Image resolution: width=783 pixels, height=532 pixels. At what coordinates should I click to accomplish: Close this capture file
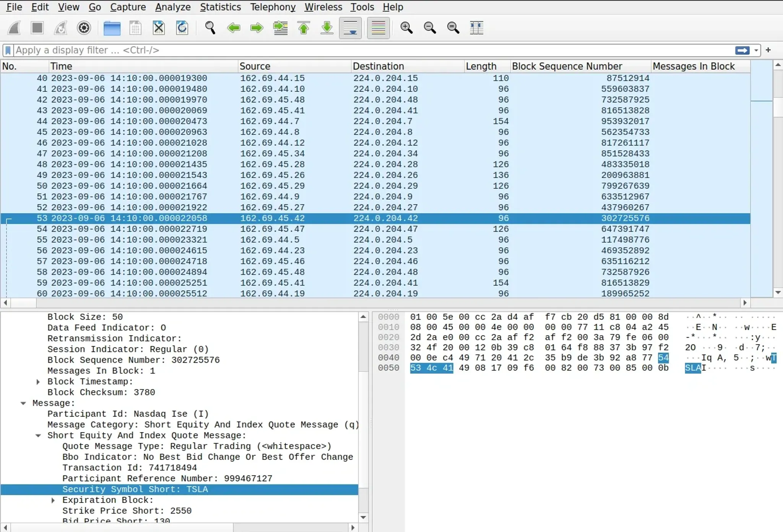[159, 28]
